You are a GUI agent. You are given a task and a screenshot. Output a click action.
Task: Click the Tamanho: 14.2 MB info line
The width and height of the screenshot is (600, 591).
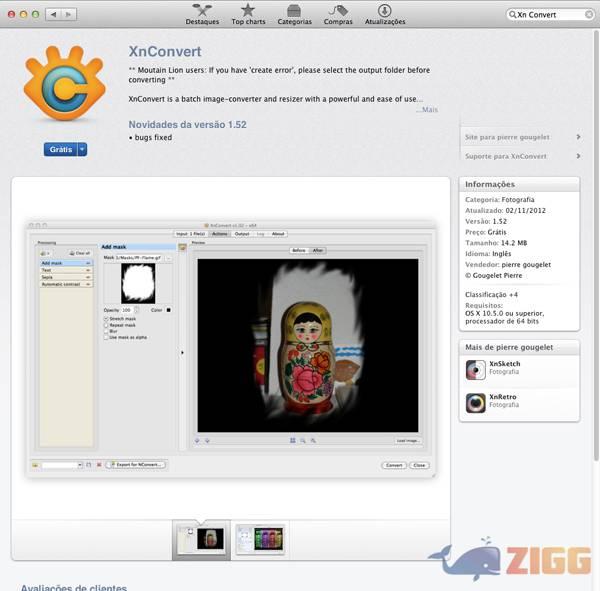click(x=496, y=243)
